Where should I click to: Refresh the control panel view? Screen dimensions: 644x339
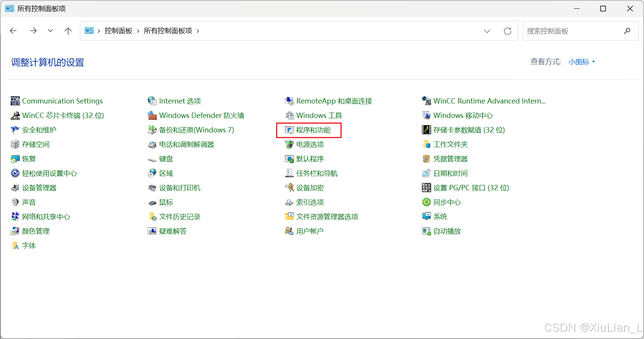click(508, 31)
